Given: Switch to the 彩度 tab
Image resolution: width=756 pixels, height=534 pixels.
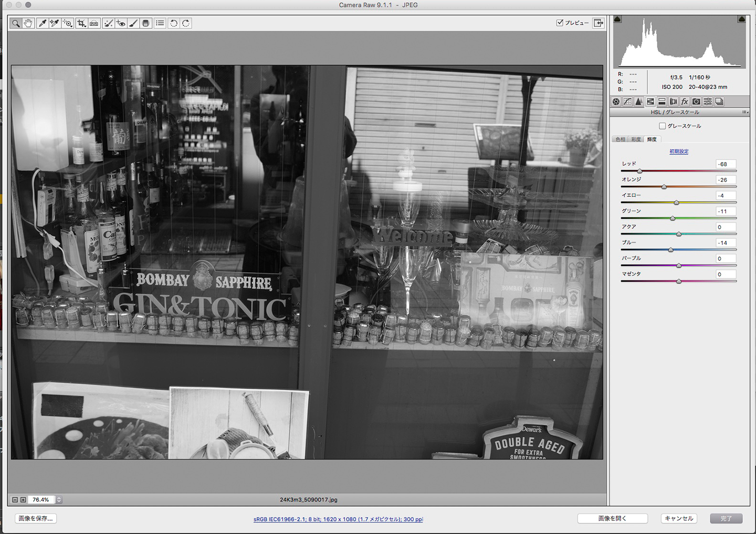Looking at the screenshot, I should click(x=636, y=140).
